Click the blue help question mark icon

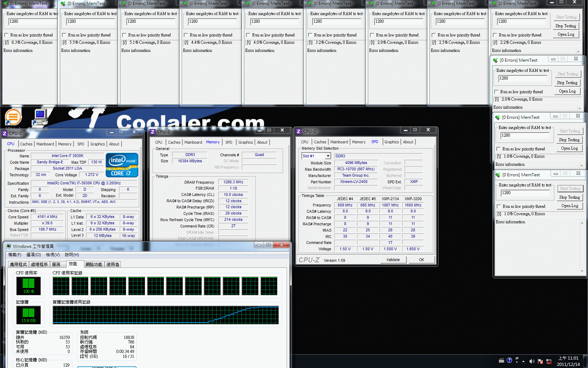click(x=509, y=360)
